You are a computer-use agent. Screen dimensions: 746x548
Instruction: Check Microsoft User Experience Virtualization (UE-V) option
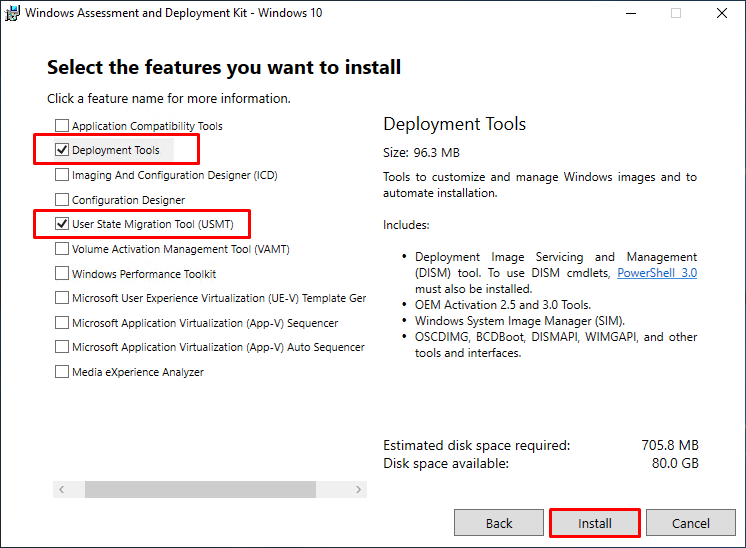pyautogui.click(x=62, y=298)
